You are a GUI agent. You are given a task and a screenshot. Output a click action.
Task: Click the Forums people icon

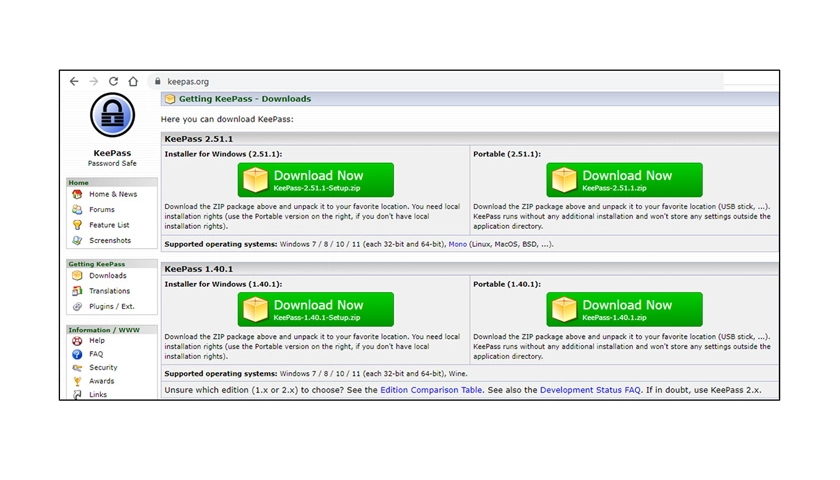click(77, 209)
